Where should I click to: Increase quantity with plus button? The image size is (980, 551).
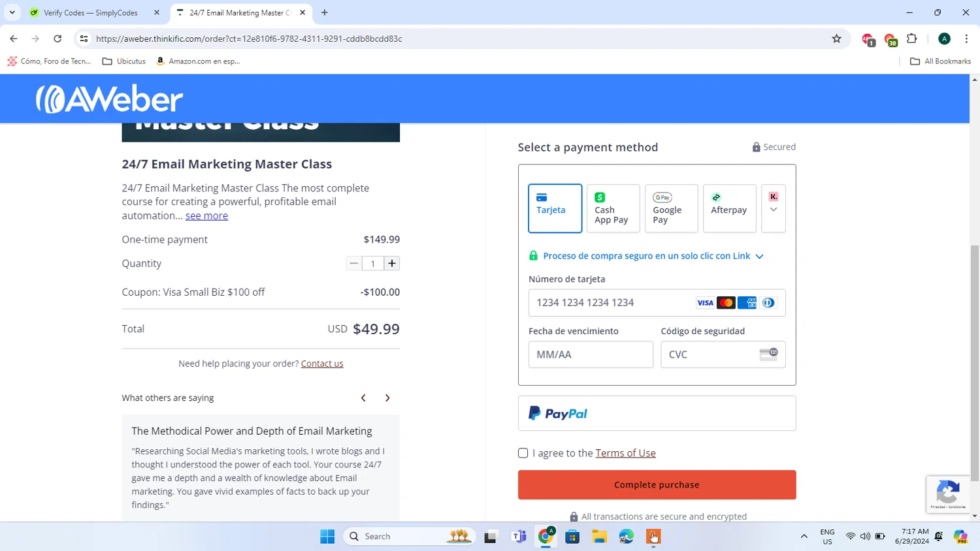tap(392, 264)
